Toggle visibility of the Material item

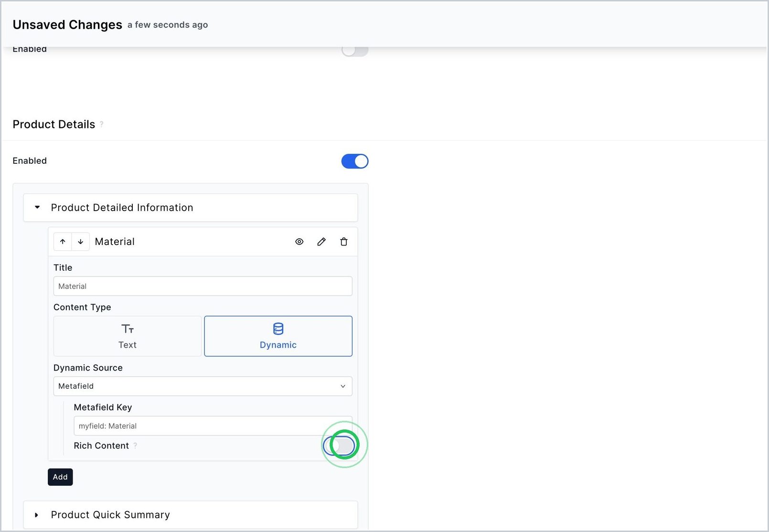299,242
